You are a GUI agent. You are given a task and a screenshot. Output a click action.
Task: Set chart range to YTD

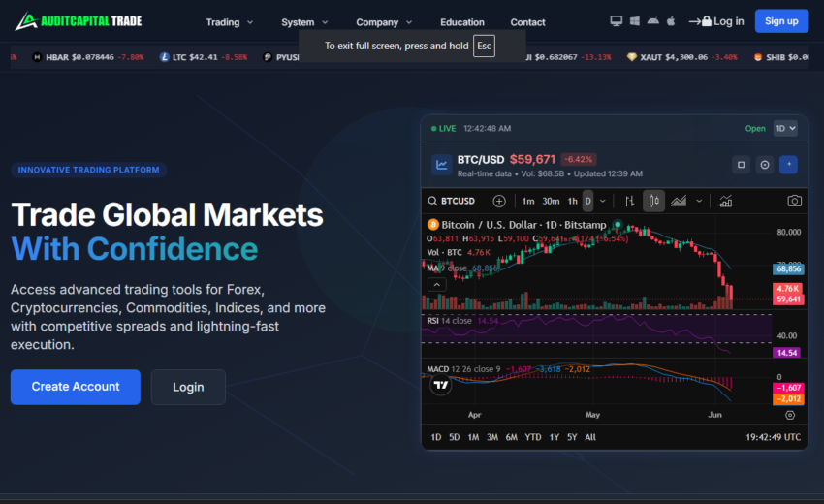(x=533, y=437)
